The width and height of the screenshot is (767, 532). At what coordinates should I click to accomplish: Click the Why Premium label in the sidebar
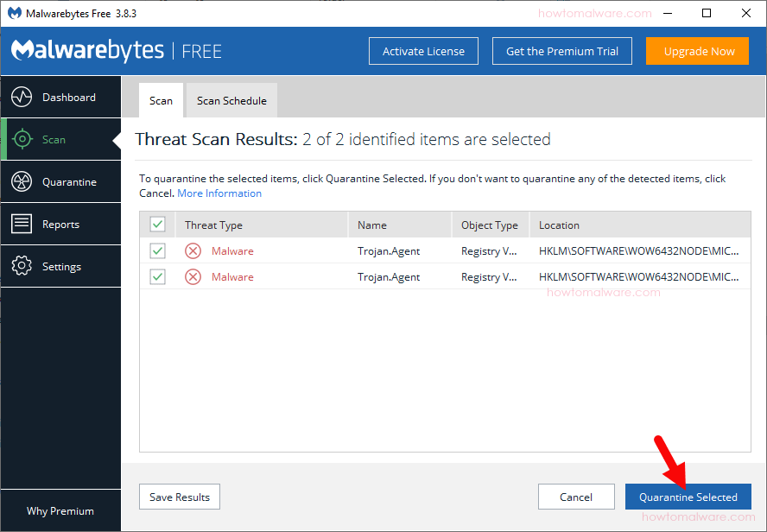coord(60,510)
